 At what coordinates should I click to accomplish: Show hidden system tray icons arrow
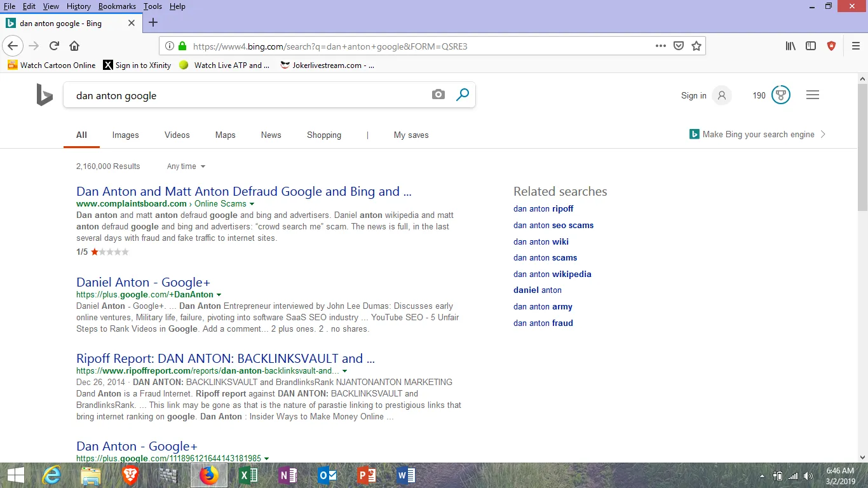coord(763,476)
